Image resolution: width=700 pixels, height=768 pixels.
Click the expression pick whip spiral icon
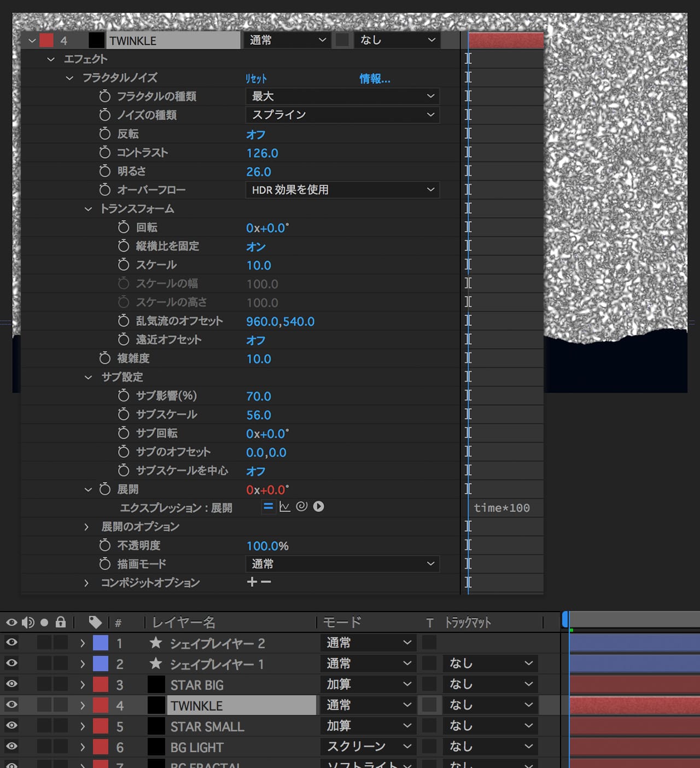click(x=301, y=507)
